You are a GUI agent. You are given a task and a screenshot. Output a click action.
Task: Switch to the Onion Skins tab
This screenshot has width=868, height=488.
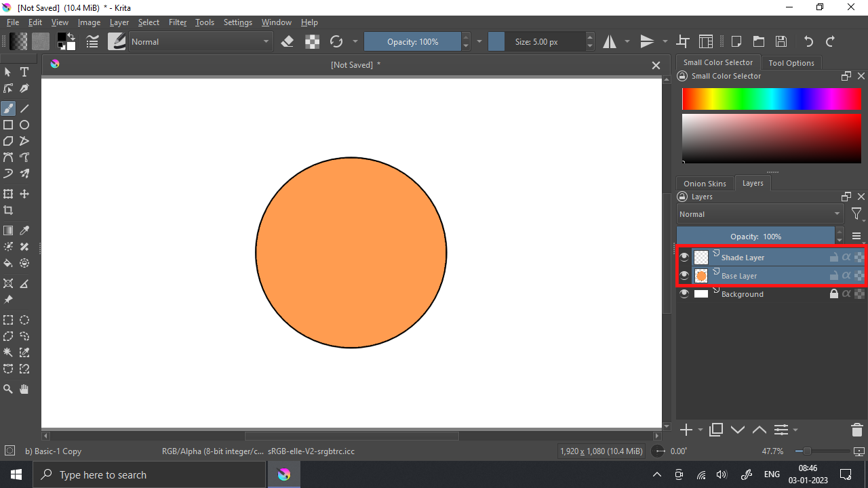pos(705,184)
